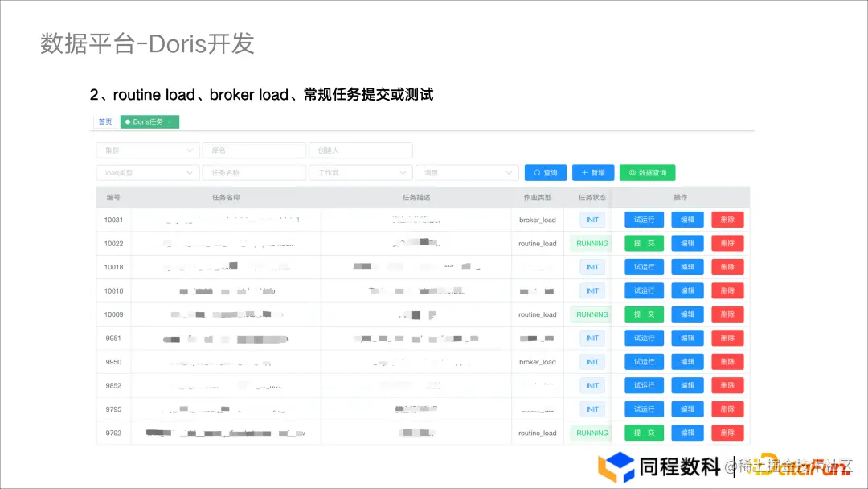Click the plus icon on the 新增 button
This screenshot has height=489, width=868.
(x=585, y=171)
